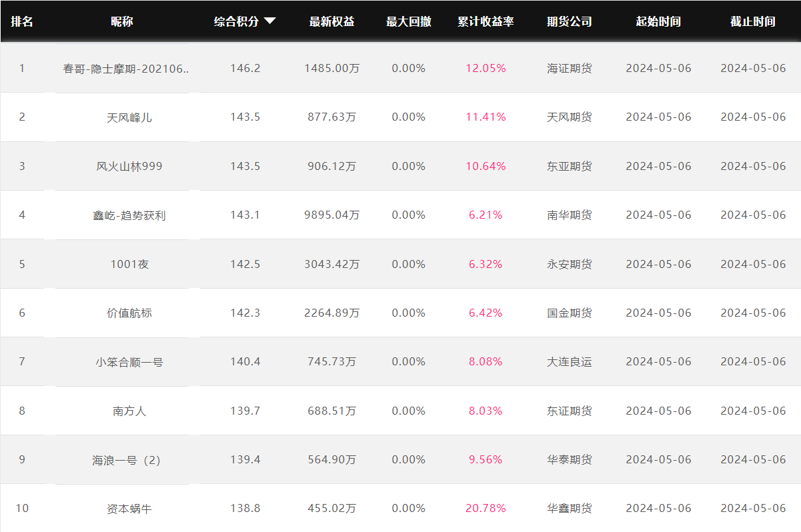Select return rate 6.32%

click(486, 264)
